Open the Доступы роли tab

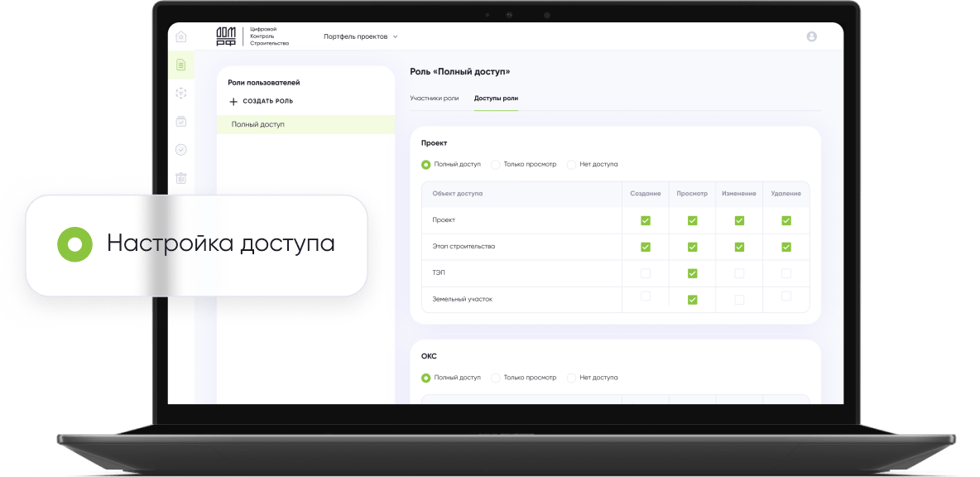pos(496,99)
